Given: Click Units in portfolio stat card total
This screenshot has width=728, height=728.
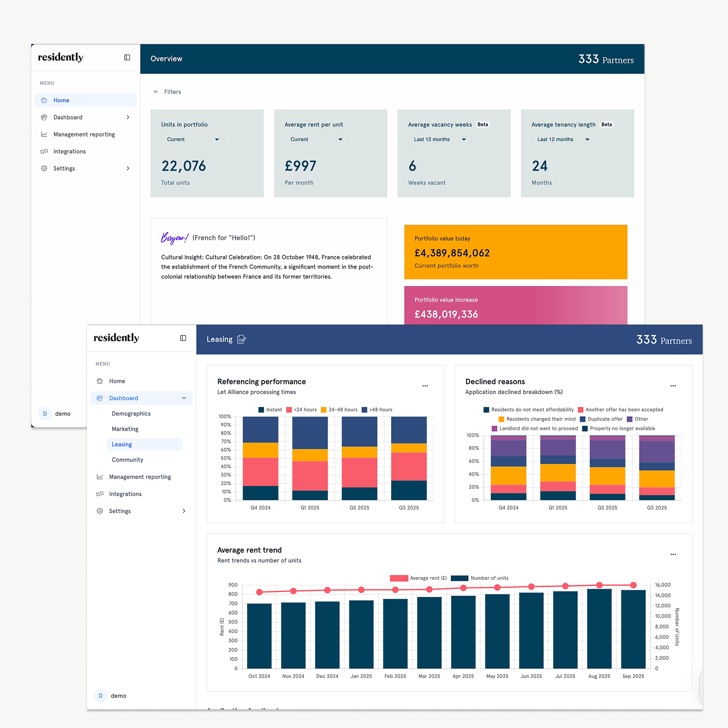Looking at the screenshot, I should [184, 166].
